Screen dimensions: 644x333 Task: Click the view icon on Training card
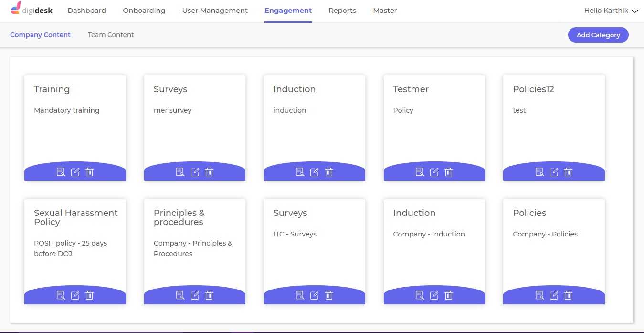pyautogui.click(x=61, y=172)
